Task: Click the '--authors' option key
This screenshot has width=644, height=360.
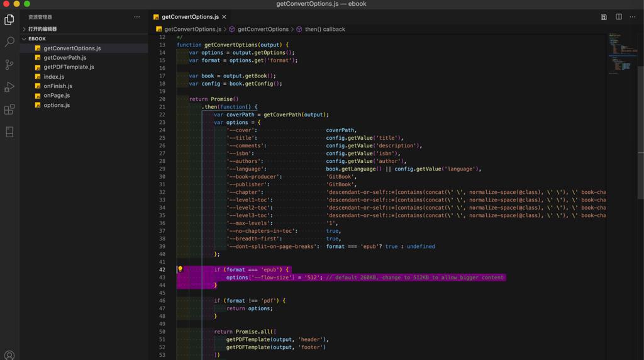Action: click(x=243, y=161)
